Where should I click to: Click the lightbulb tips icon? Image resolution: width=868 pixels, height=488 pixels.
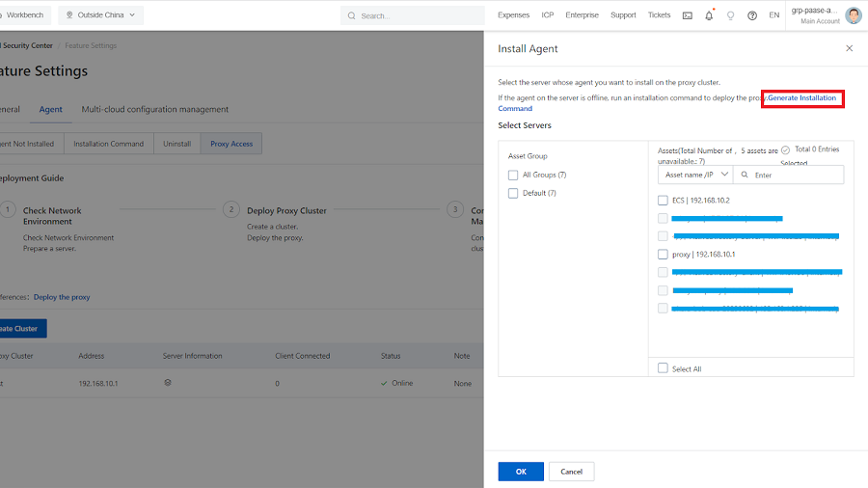pos(730,15)
